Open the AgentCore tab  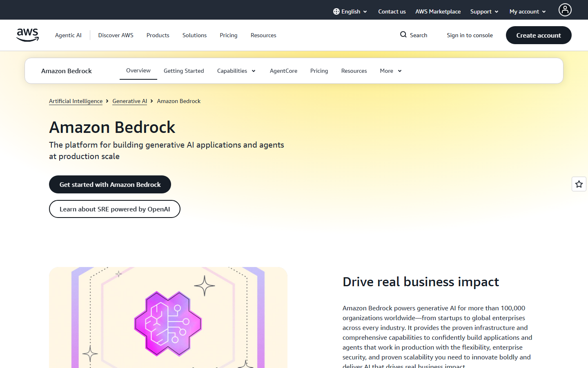[283, 71]
